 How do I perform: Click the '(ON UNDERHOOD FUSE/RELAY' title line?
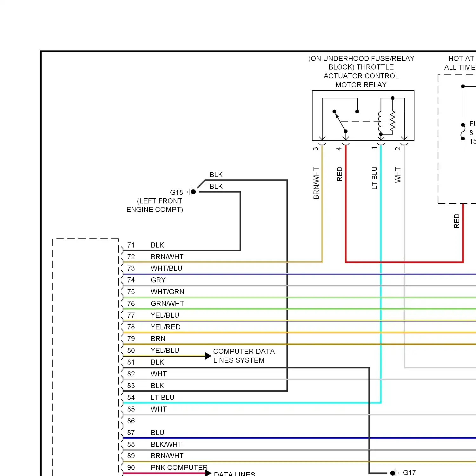(x=361, y=58)
